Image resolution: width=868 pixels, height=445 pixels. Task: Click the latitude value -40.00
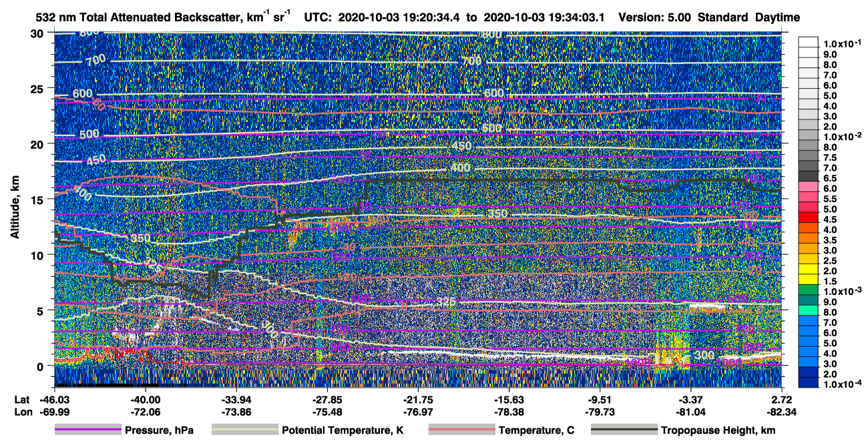145,400
